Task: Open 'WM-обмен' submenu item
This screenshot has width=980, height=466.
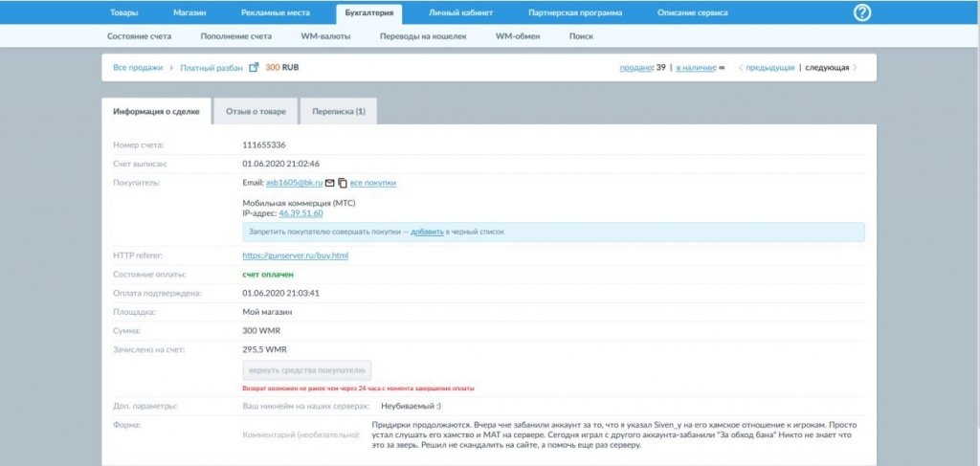Action: pos(518,36)
